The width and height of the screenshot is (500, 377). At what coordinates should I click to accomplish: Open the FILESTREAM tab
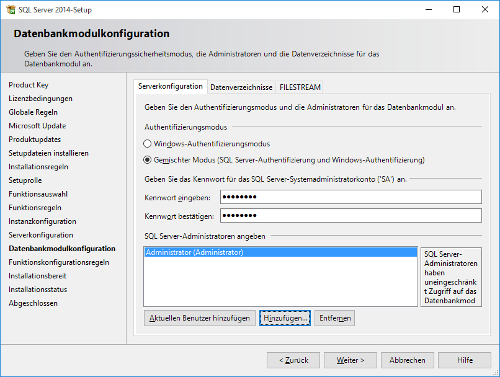tap(300, 87)
